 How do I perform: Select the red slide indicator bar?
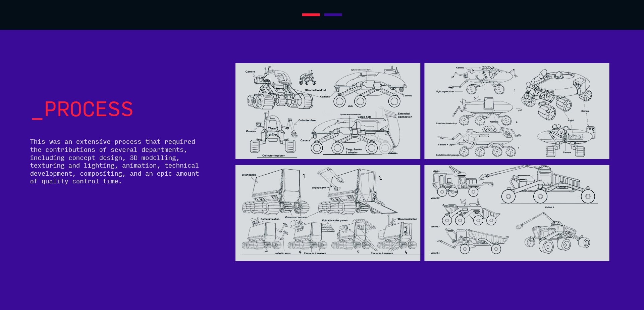tap(311, 15)
